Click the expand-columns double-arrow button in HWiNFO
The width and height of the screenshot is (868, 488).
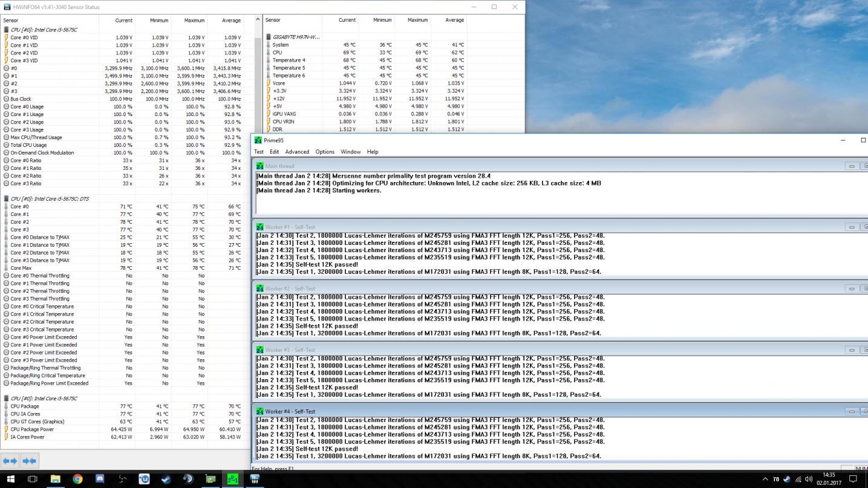click(10, 461)
